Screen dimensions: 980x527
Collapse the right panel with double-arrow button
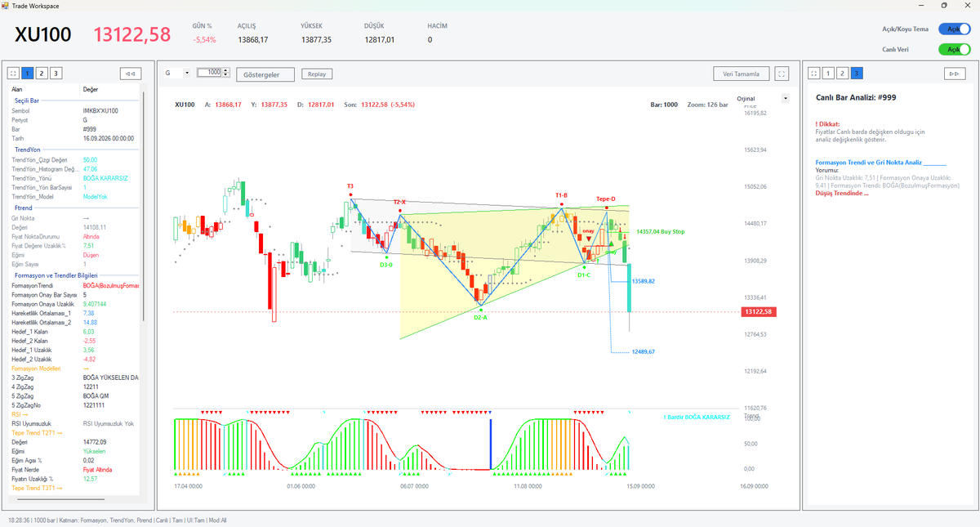point(954,74)
